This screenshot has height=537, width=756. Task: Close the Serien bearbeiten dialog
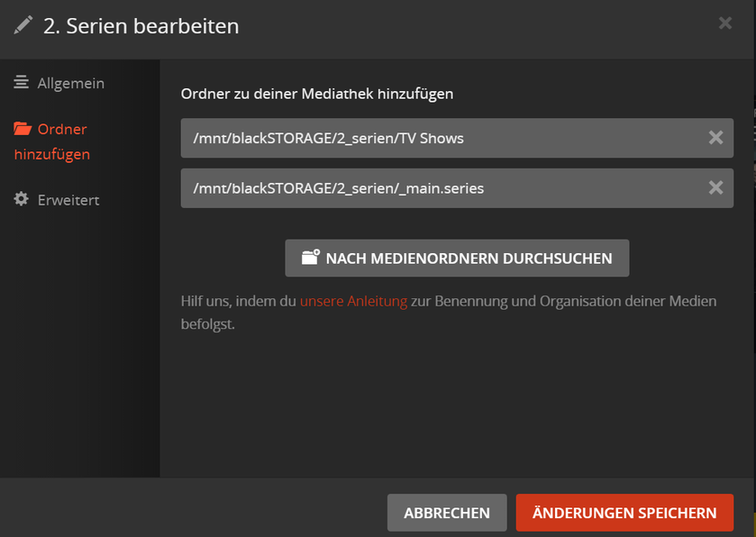coord(725,23)
